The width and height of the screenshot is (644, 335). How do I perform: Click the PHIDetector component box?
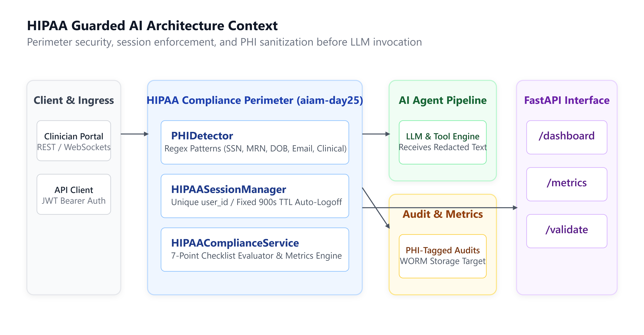255,142
